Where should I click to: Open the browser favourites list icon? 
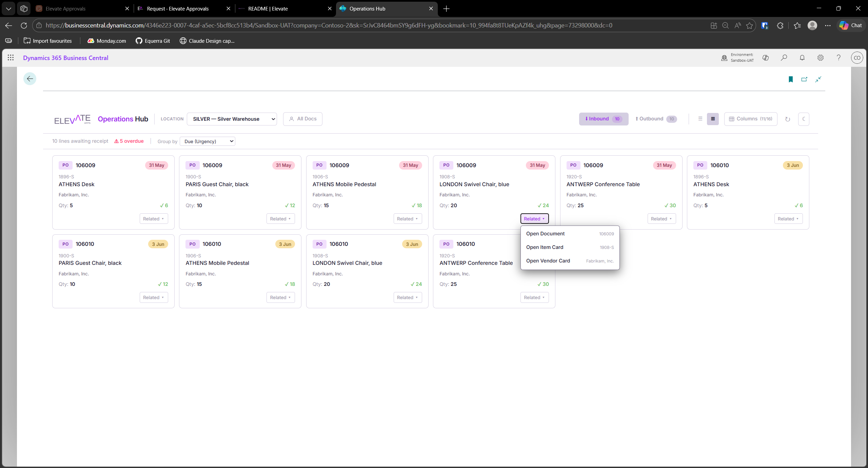pyautogui.click(x=797, y=25)
